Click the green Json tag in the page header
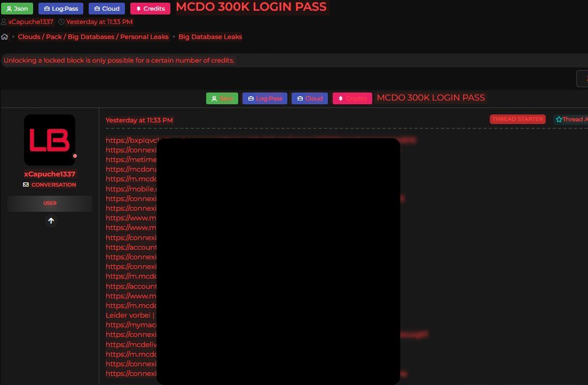Image resolution: width=588 pixels, height=385 pixels. (x=17, y=8)
